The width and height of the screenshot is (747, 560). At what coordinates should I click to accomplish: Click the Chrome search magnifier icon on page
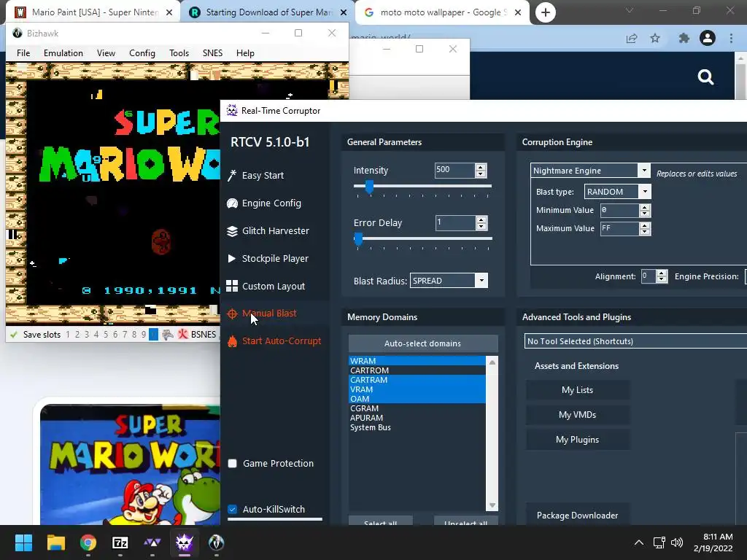[x=705, y=77]
